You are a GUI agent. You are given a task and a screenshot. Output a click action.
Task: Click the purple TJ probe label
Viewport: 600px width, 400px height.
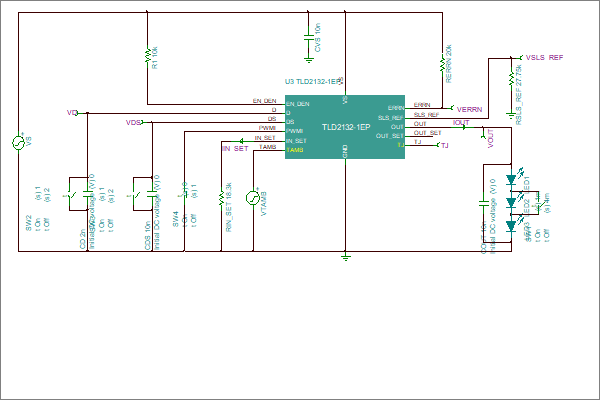coord(445,145)
